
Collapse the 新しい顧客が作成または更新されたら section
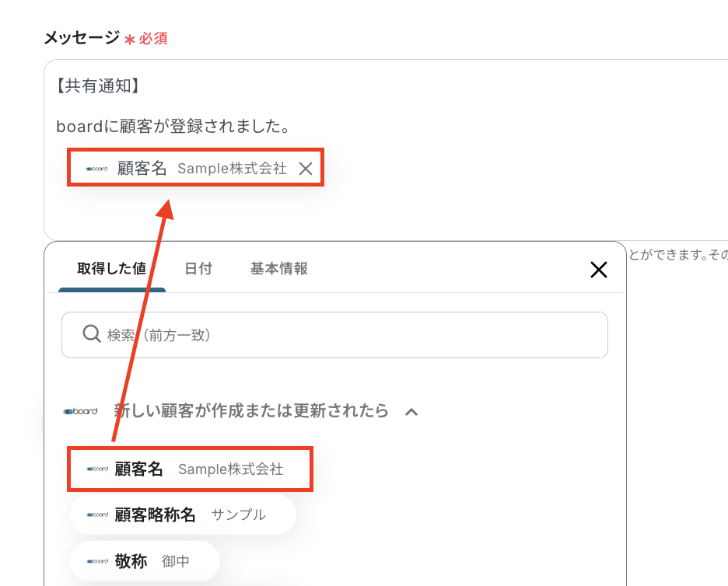click(411, 412)
